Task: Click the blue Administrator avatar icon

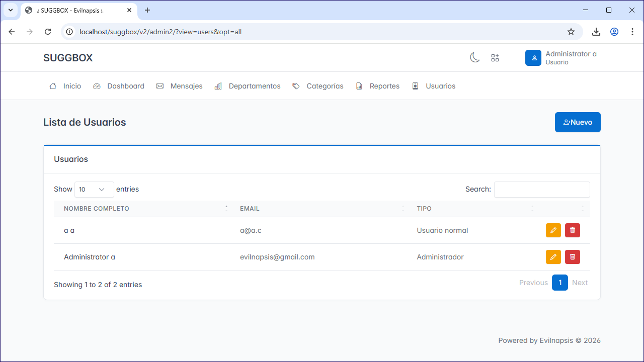Action: (533, 58)
